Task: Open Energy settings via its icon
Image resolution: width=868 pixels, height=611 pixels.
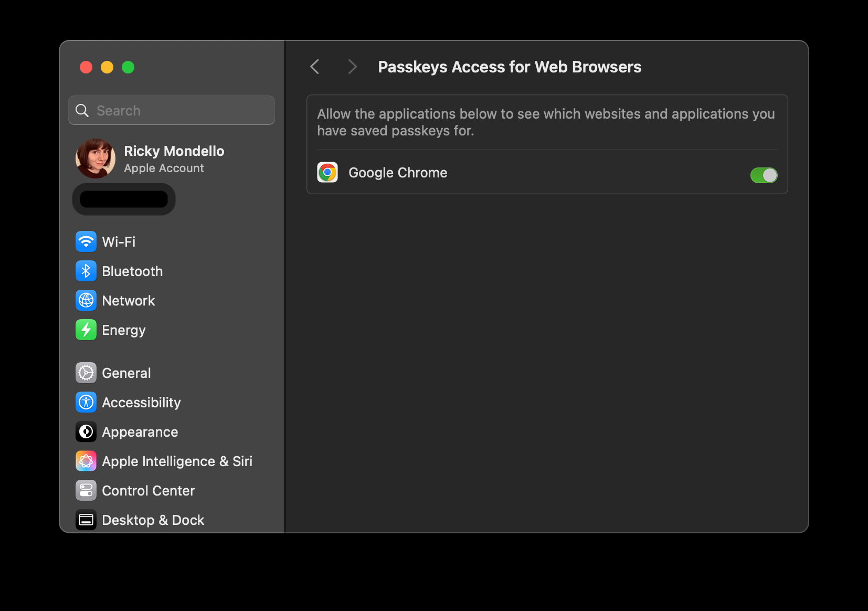Action: pos(86,330)
